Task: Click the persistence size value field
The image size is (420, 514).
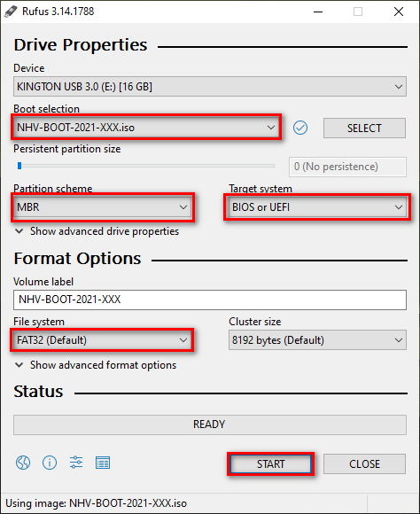Action: [x=347, y=167]
